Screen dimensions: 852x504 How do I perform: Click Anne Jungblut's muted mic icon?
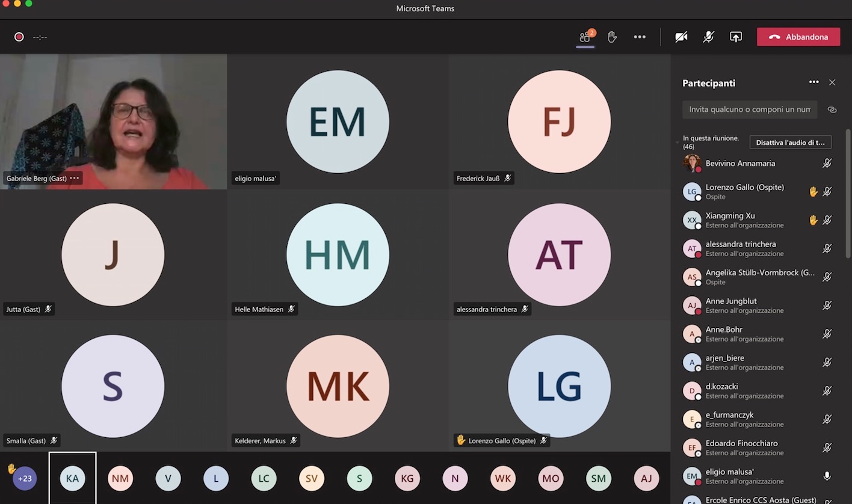(x=827, y=306)
